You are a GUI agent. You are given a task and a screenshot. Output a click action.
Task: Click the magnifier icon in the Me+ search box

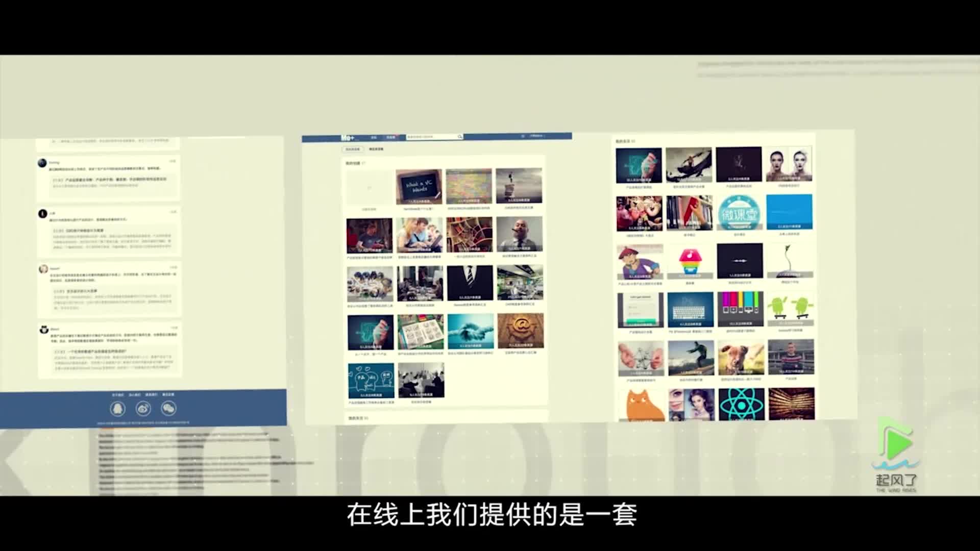pos(459,137)
